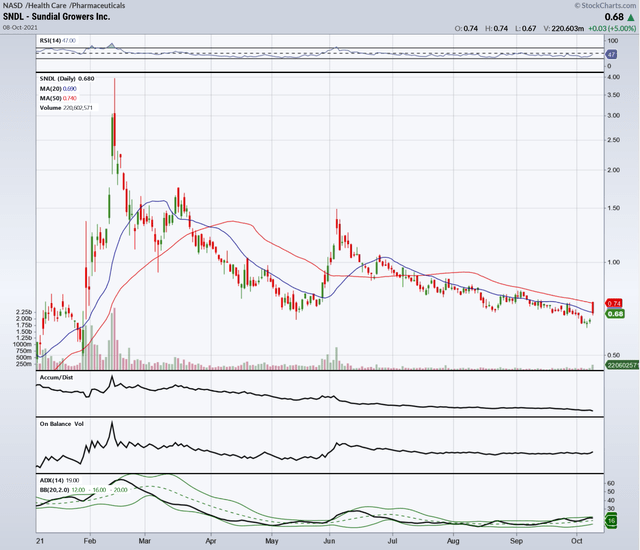Click the 0.50 price axis label
The width and height of the screenshot is (640, 550).
pos(613,355)
